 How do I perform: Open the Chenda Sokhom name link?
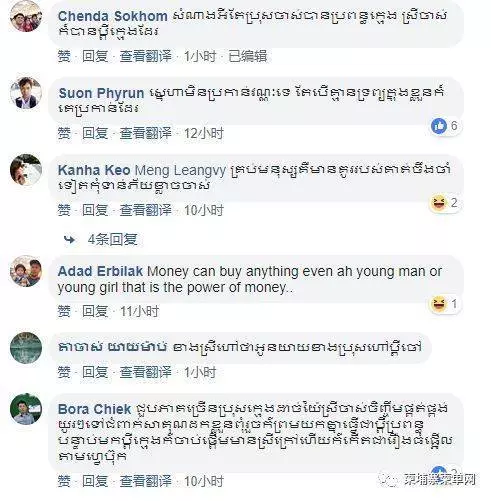(x=113, y=16)
